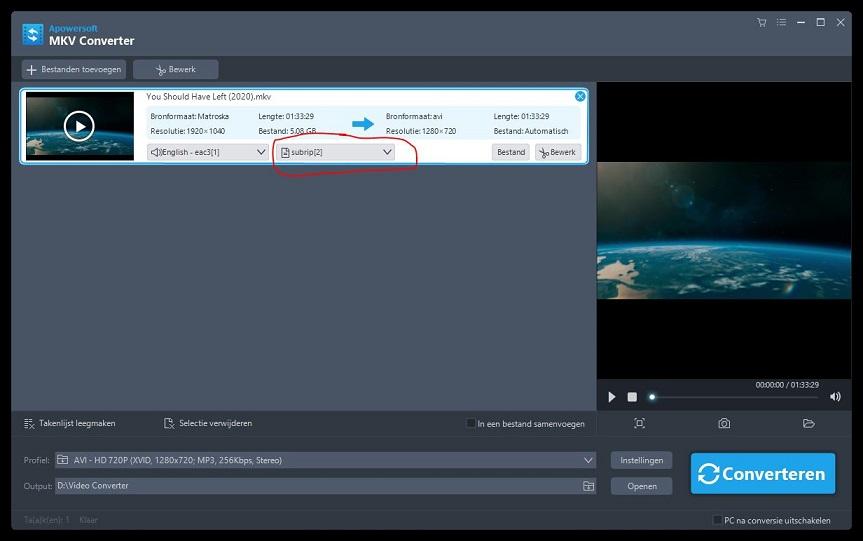This screenshot has height=541, width=863.
Task: Click the preview seek slider handle
Action: (x=652, y=397)
